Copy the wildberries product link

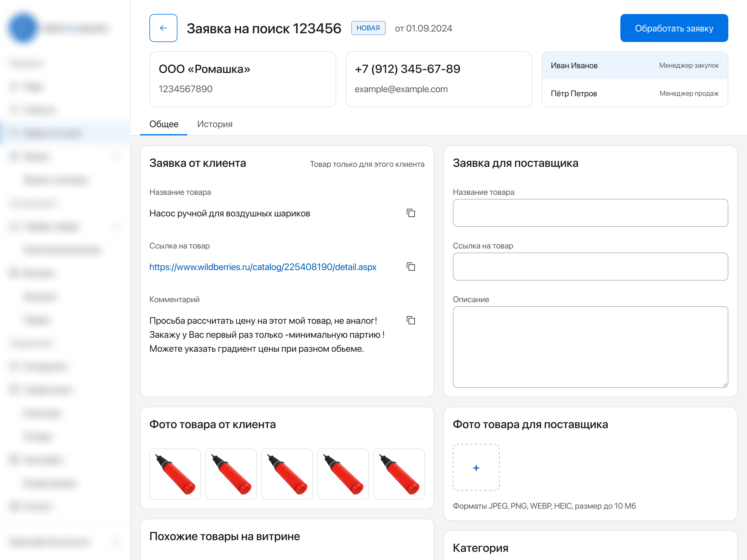point(411,267)
